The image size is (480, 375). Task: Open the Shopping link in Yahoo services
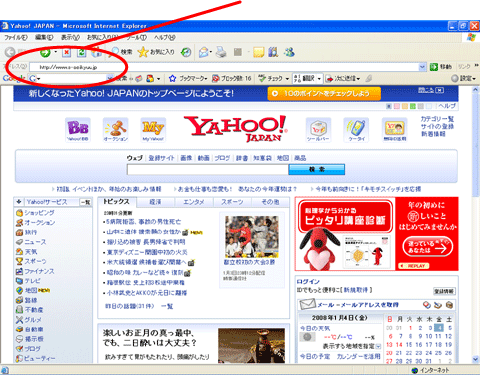click(x=36, y=213)
